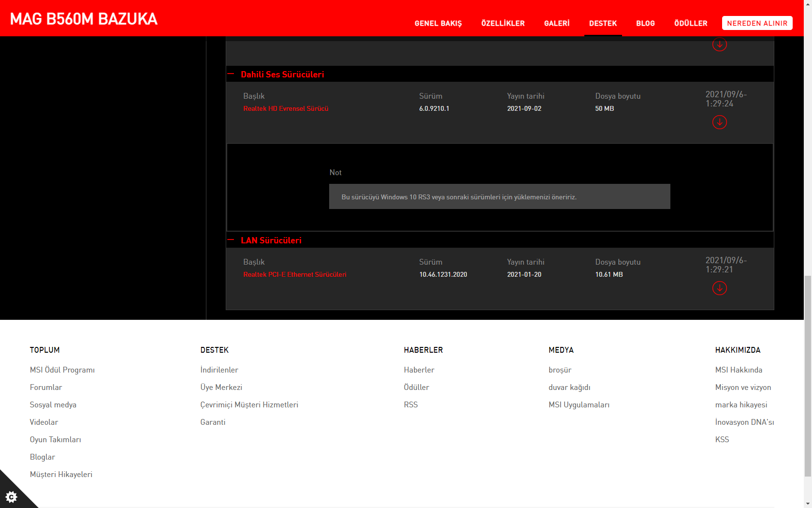
Task: Click the 2021/09/6-1:29:24 timestamp
Action: [726, 99]
